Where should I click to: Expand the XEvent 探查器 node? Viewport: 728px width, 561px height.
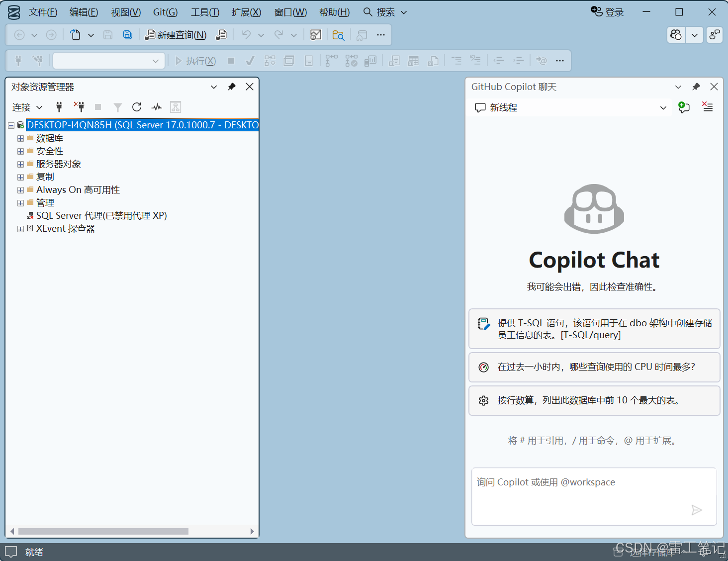tap(20, 229)
